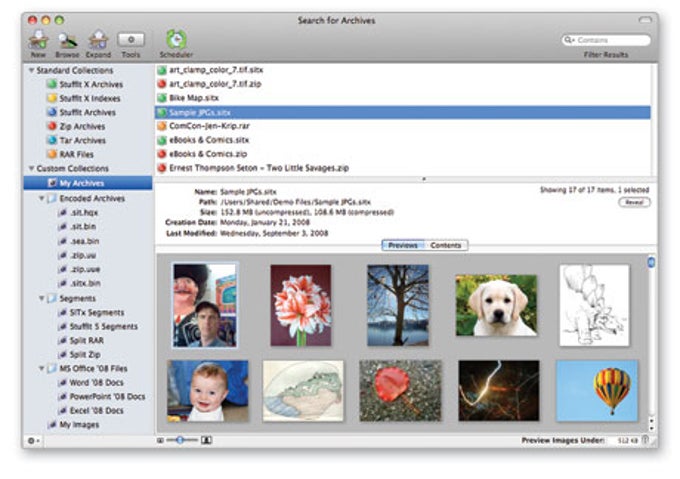The width and height of the screenshot is (680, 479).
Task: Select ComiCon-Jen-Krip.rar in results
Action: point(402,126)
